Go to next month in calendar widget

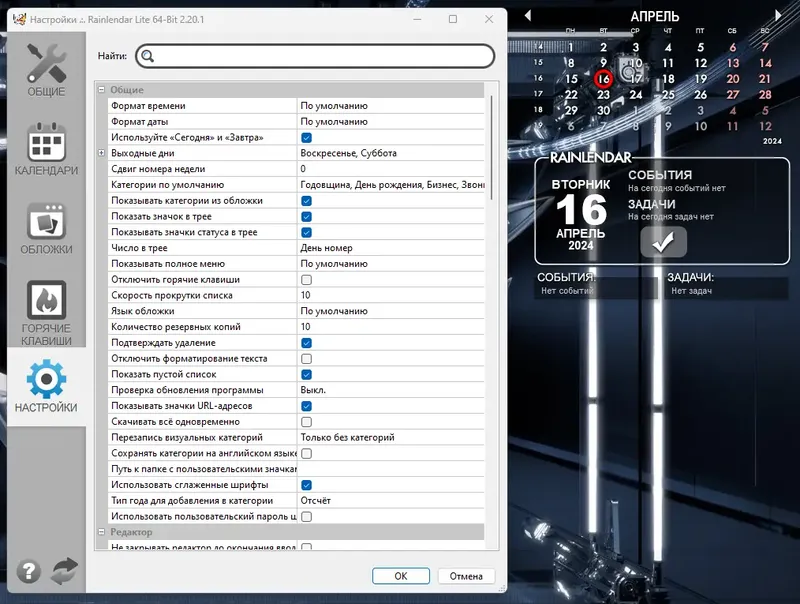tap(778, 16)
